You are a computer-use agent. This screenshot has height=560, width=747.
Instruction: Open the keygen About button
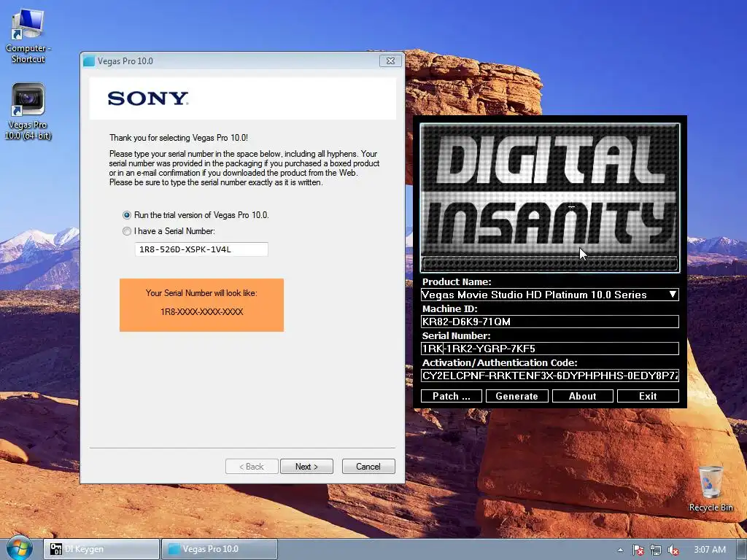(x=583, y=396)
